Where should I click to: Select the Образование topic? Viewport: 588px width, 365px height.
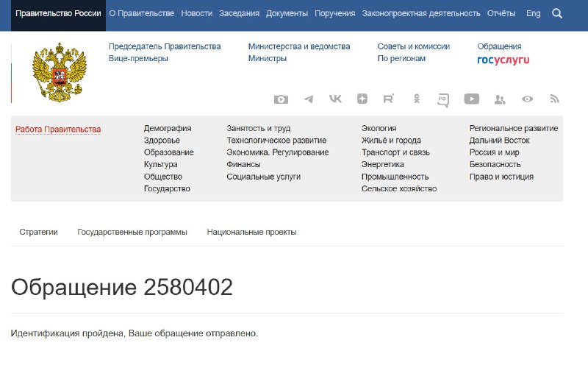tap(169, 152)
